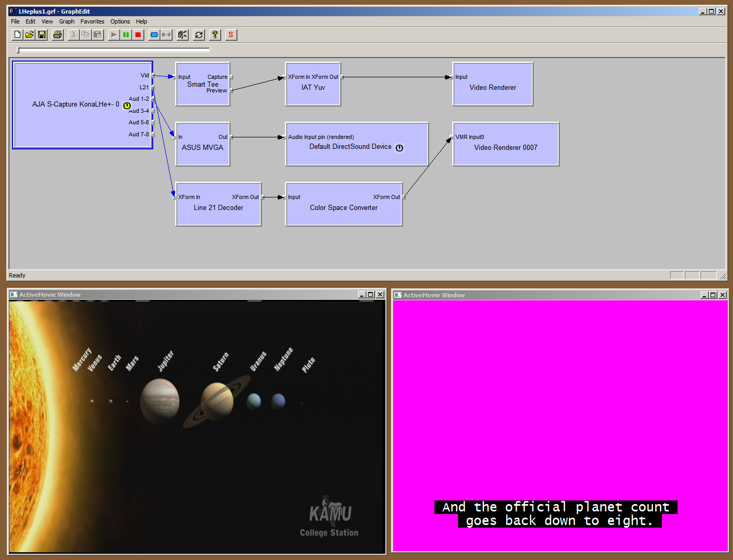Maximize the GraphEdit window
Image resolution: width=733 pixels, height=560 pixels.
[712, 11]
